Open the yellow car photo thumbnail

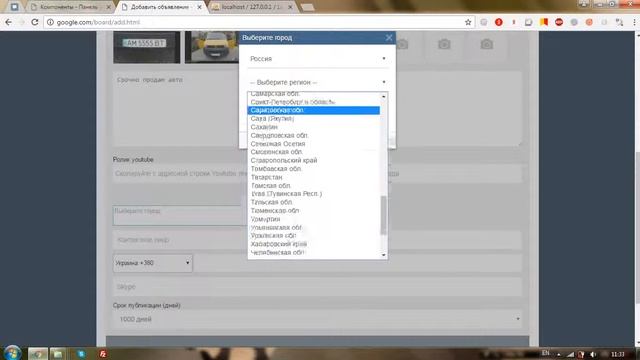pos(212,47)
